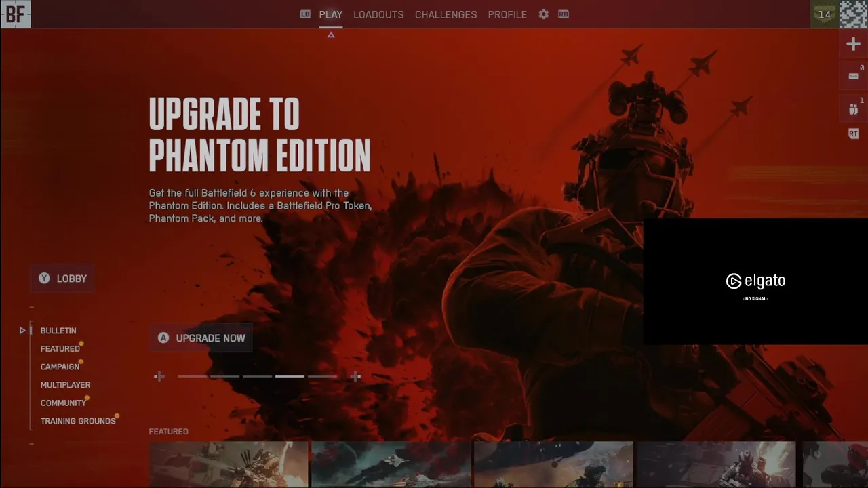Open the third featured thumbnail
The height and width of the screenshot is (488, 868).
(x=553, y=464)
